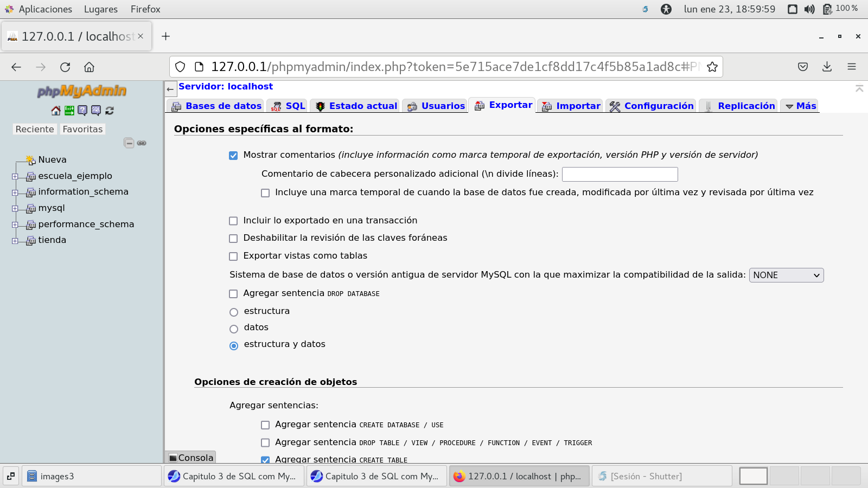Expand the escuela_ejemplo database tree node

(x=15, y=176)
